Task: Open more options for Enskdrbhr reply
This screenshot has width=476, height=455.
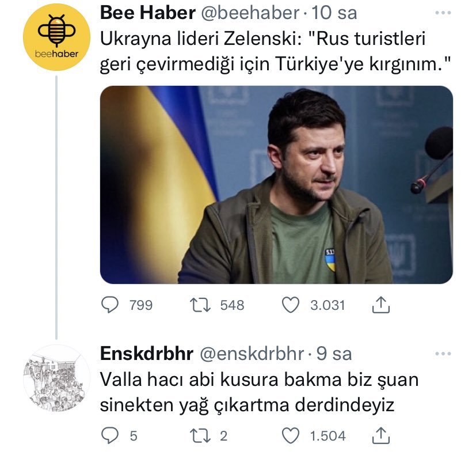Action: pyautogui.click(x=444, y=354)
